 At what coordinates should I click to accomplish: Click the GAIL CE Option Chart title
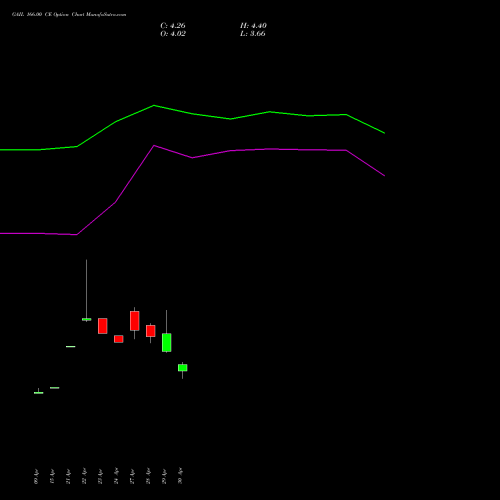(69, 15)
